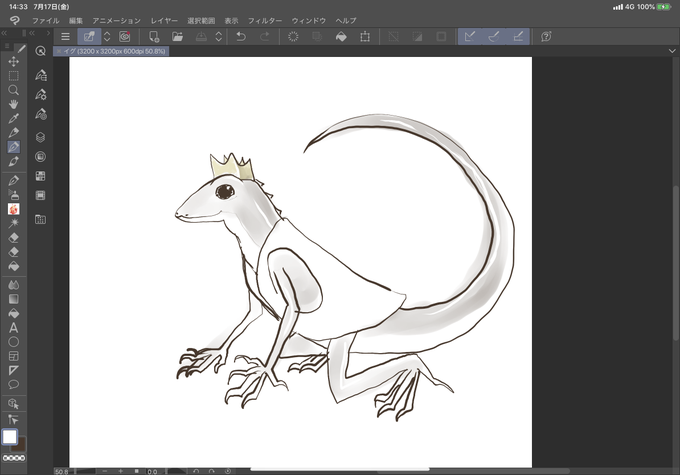
Task: Click the stepper arrows beside CLIP STUDIO button
Action: tap(107, 36)
